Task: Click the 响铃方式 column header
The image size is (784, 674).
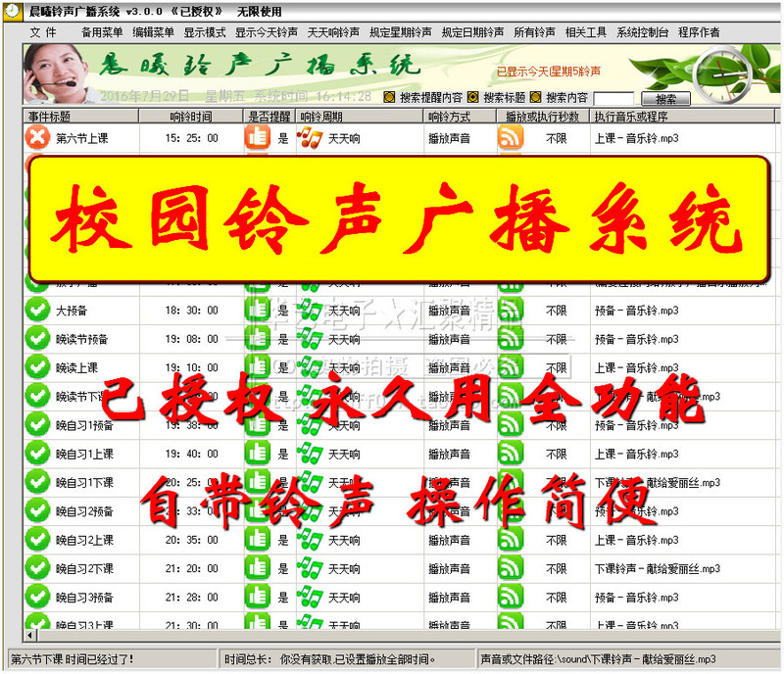Action: (x=461, y=117)
